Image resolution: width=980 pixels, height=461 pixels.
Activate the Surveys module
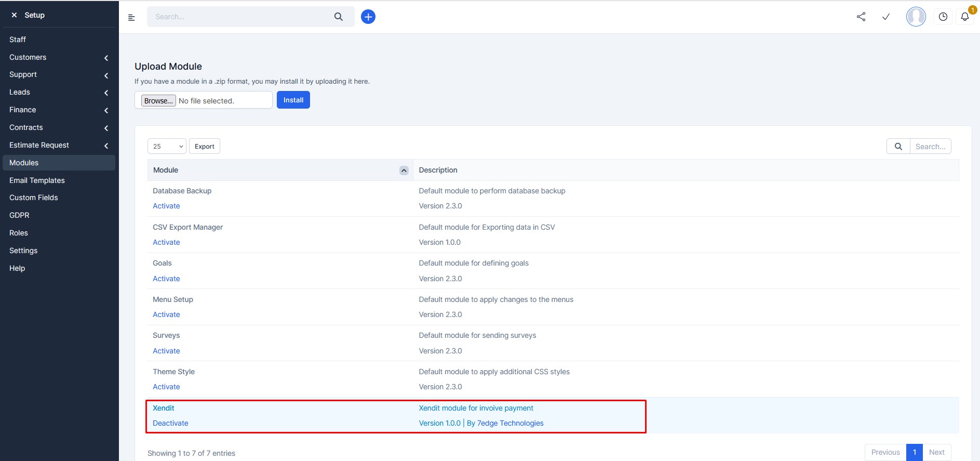(166, 351)
